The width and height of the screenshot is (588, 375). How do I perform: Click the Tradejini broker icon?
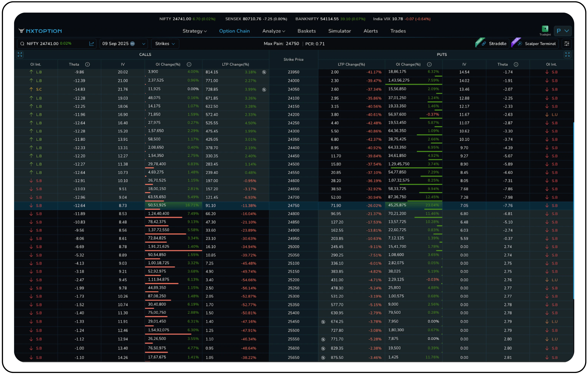(x=545, y=29)
